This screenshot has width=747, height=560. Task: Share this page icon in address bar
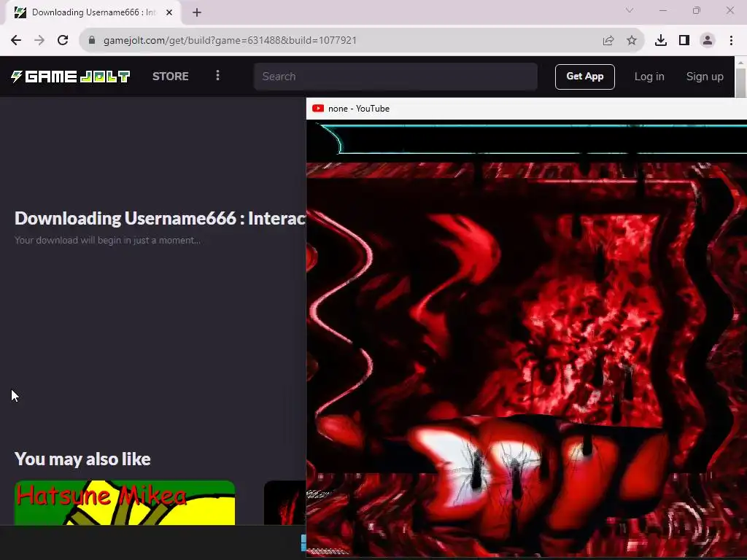tap(608, 41)
